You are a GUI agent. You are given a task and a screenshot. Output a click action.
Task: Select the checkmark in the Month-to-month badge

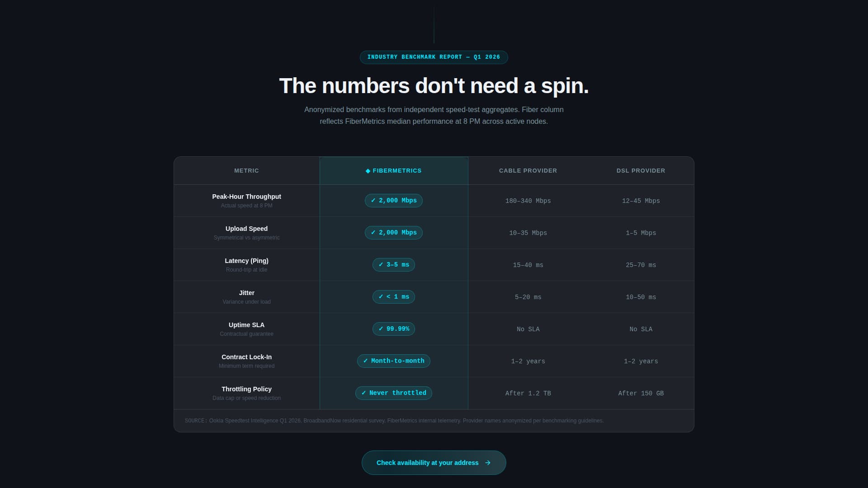pyautogui.click(x=365, y=361)
